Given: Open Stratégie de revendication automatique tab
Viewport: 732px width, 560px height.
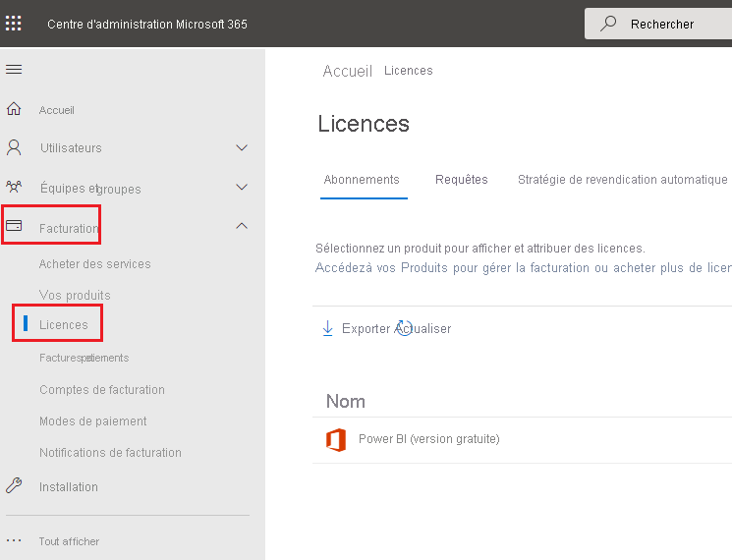Looking at the screenshot, I should pyautogui.click(x=622, y=180).
